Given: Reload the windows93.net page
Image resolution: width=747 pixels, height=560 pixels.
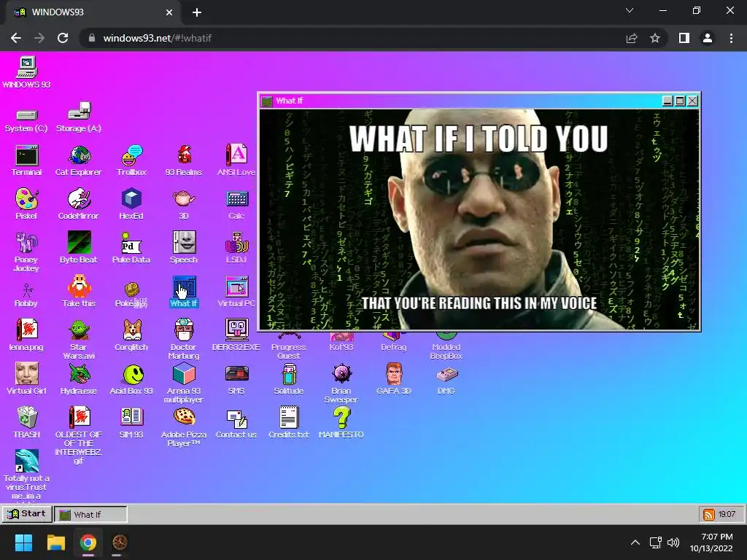Looking at the screenshot, I should (x=63, y=38).
